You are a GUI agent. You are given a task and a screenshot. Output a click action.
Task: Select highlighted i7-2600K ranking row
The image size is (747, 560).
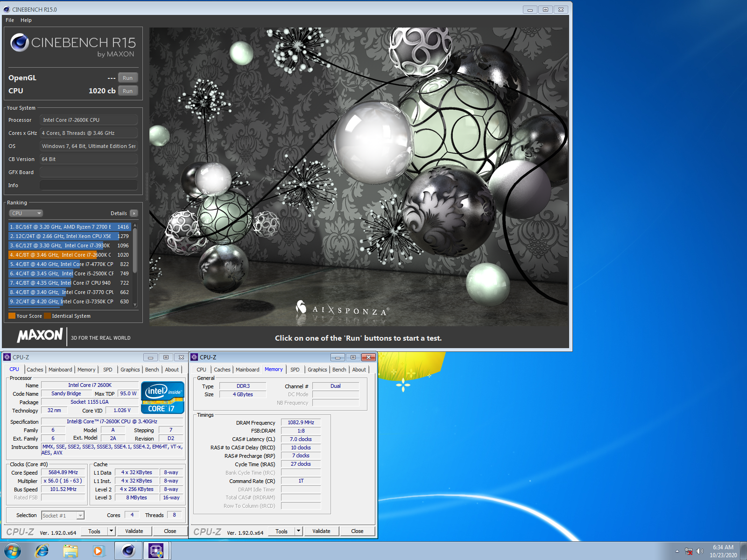coord(70,255)
